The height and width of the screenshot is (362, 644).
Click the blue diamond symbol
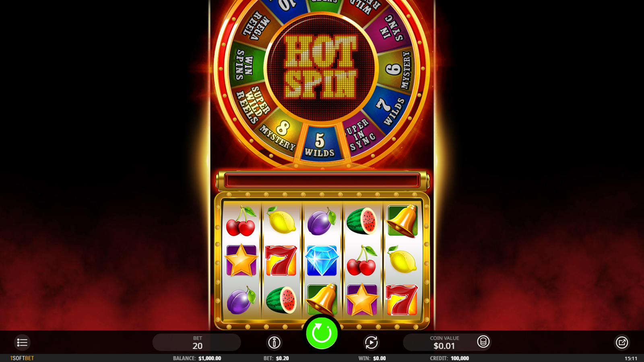point(322,261)
